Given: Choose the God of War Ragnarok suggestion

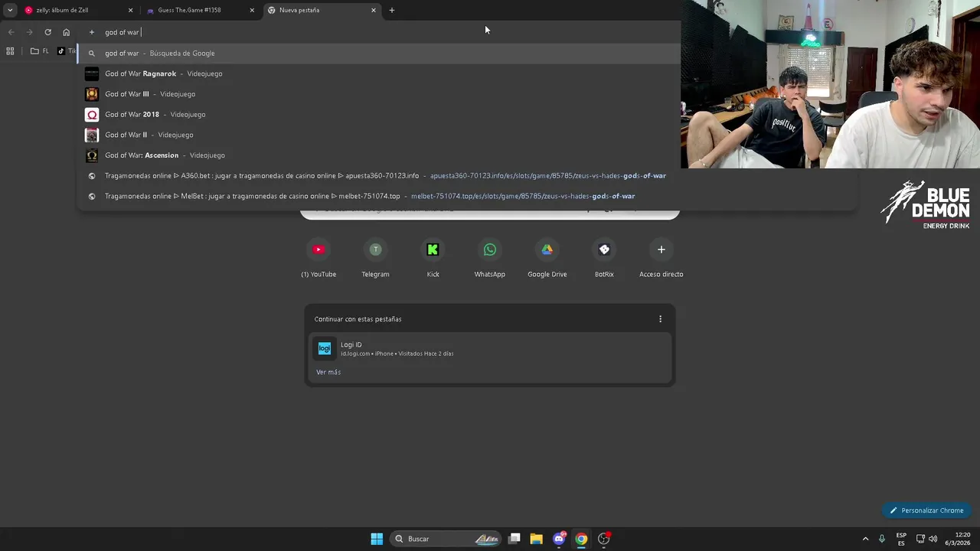Looking at the screenshot, I should [379, 73].
